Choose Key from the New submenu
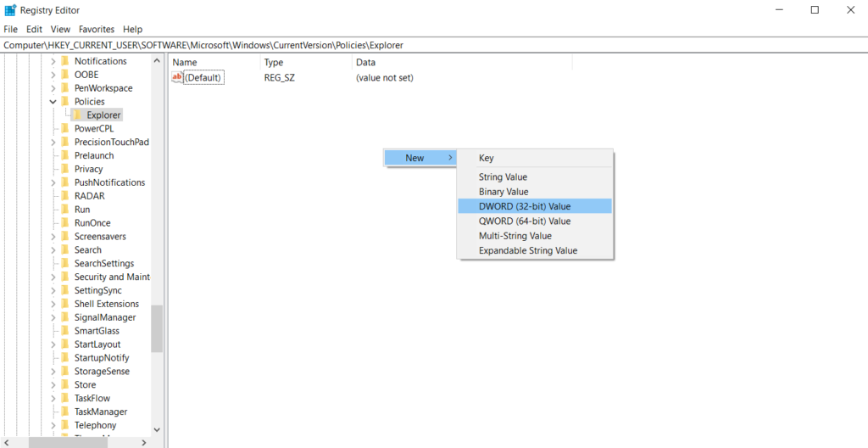868x448 pixels. 535,158
